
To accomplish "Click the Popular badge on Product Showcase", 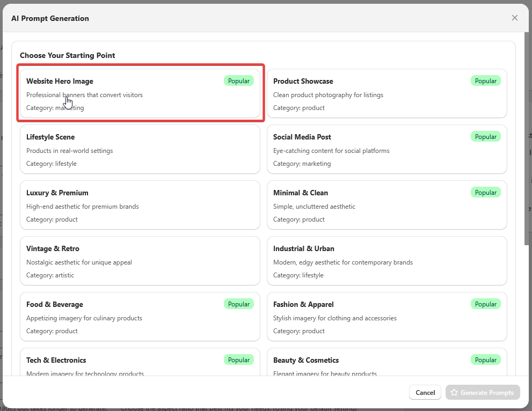I will coord(485,81).
